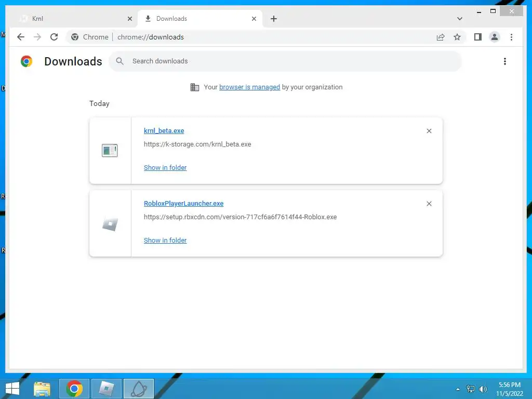The image size is (532, 399).
Task: Switch to the Krnl tab
Action: 76,19
